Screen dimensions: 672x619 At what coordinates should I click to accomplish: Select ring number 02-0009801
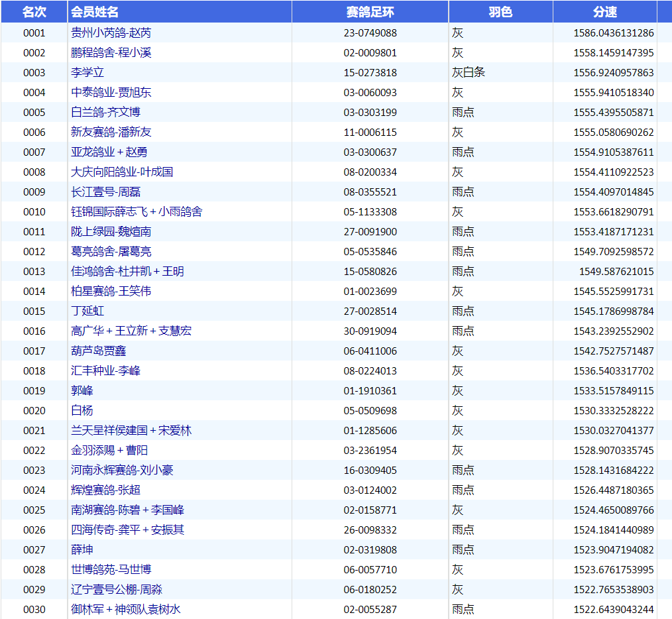[370, 53]
